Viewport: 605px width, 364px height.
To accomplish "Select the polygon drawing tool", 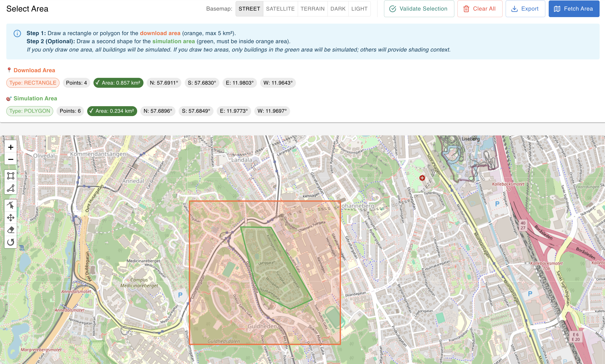I will tap(11, 188).
